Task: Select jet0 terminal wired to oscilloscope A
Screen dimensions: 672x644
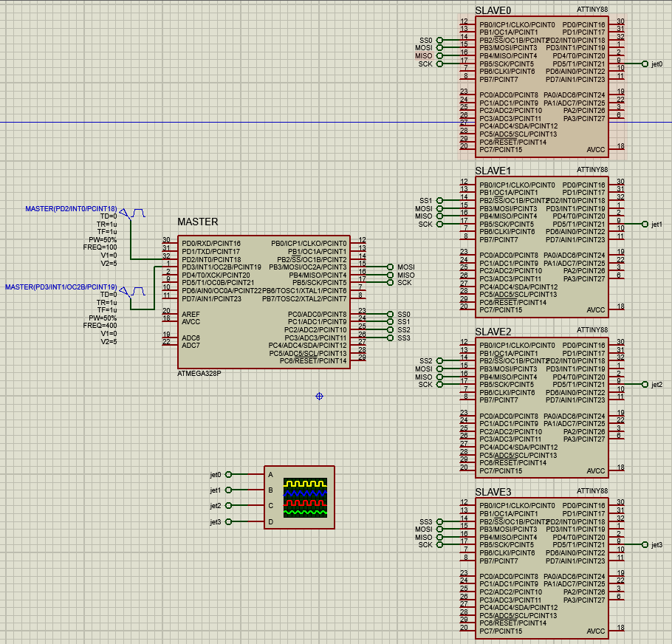Action: (x=228, y=474)
